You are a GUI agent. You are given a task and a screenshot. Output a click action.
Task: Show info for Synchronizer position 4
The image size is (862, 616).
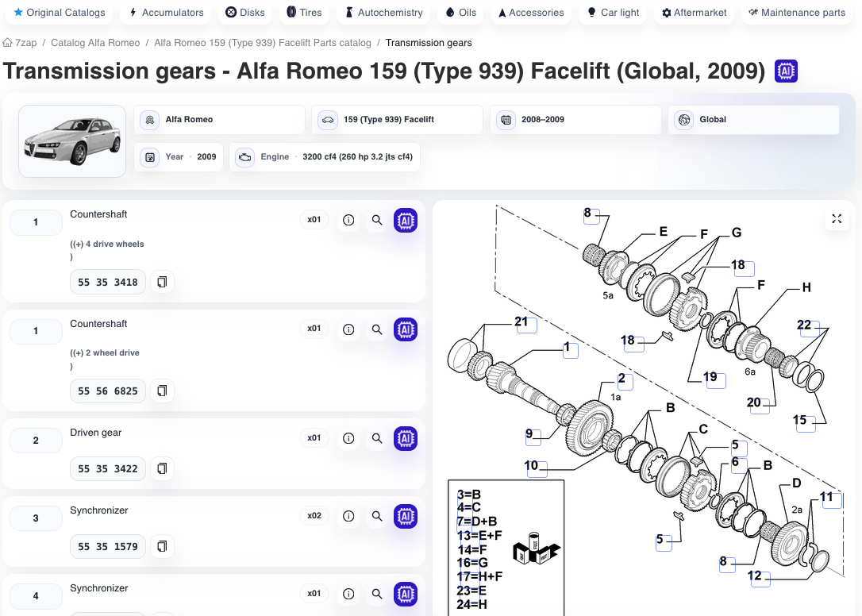coord(348,594)
